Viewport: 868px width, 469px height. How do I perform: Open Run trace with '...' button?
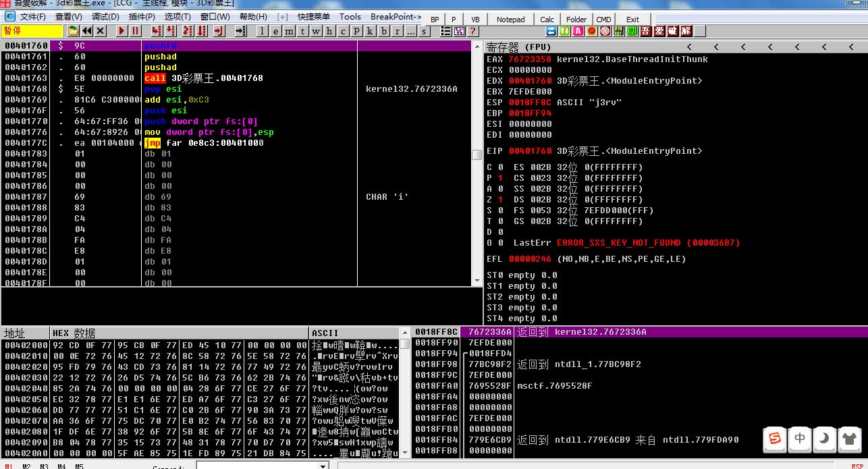tap(410, 31)
